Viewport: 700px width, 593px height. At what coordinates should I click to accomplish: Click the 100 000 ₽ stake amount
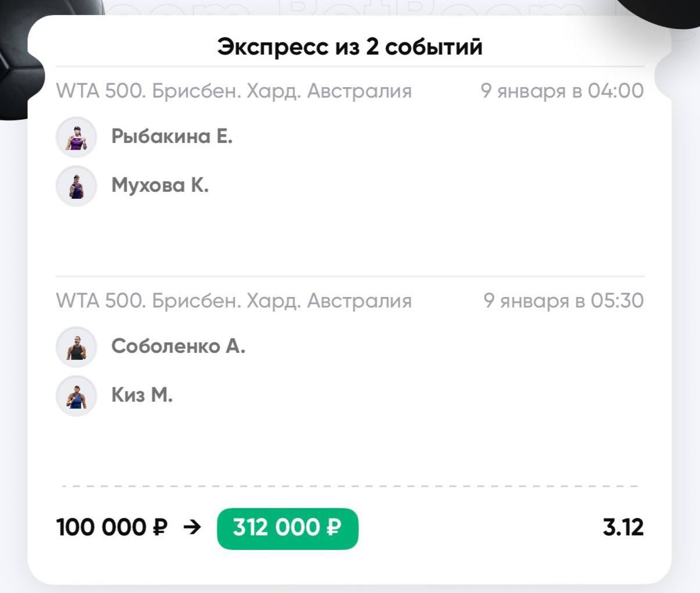[112, 528]
